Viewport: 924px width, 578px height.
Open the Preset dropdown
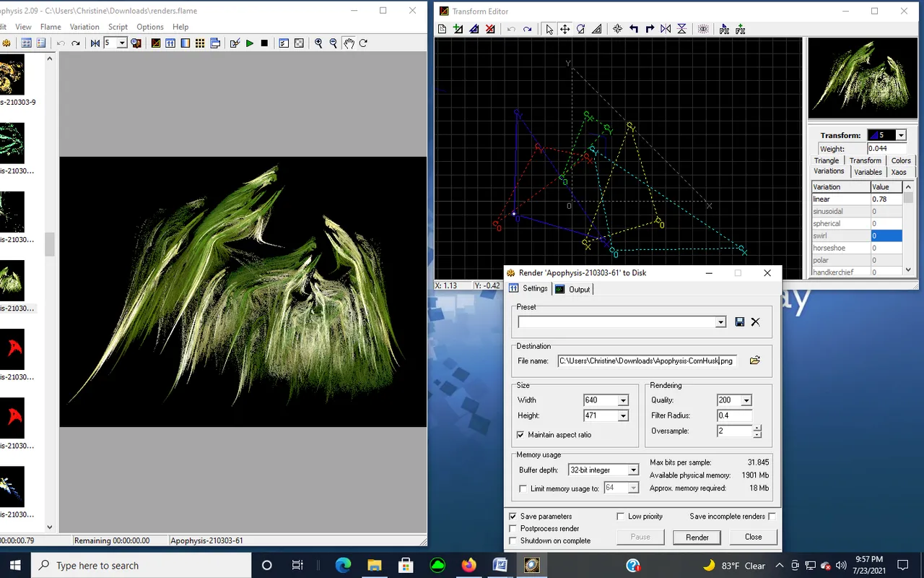(x=720, y=322)
